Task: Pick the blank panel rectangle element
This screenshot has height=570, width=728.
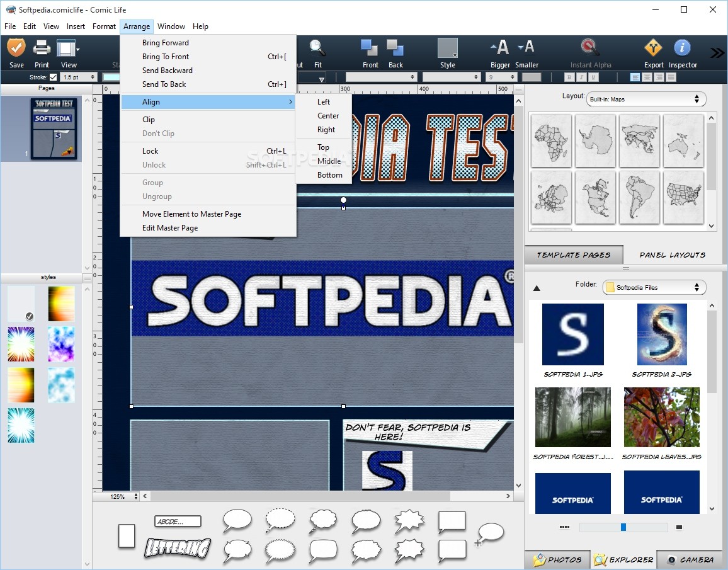Action: (127, 536)
